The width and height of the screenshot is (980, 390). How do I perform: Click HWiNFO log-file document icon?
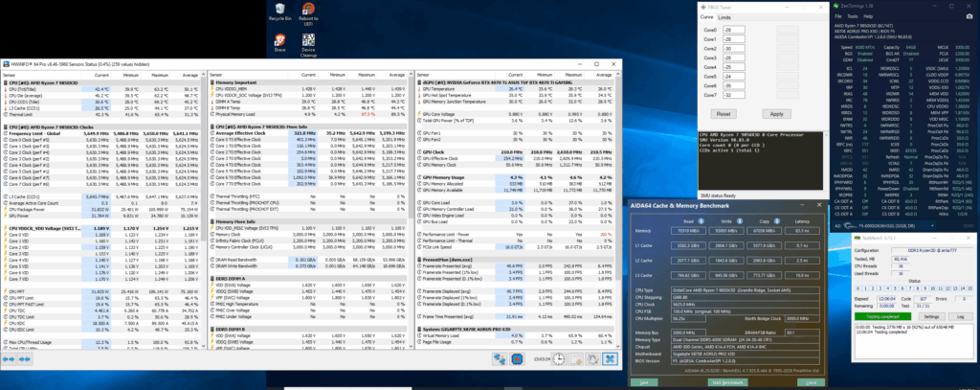[576, 358]
